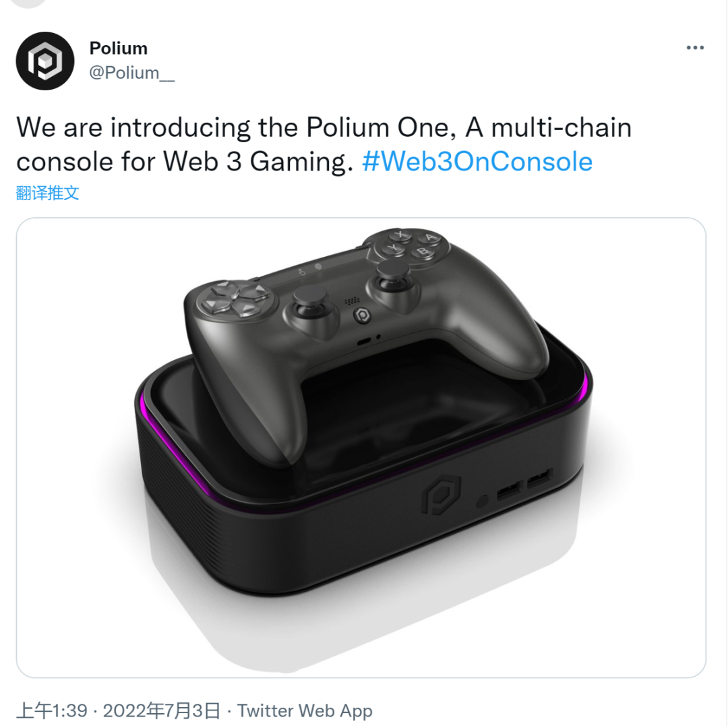Click the Polium logo on the controller

pyautogui.click(x=362, y=315)
